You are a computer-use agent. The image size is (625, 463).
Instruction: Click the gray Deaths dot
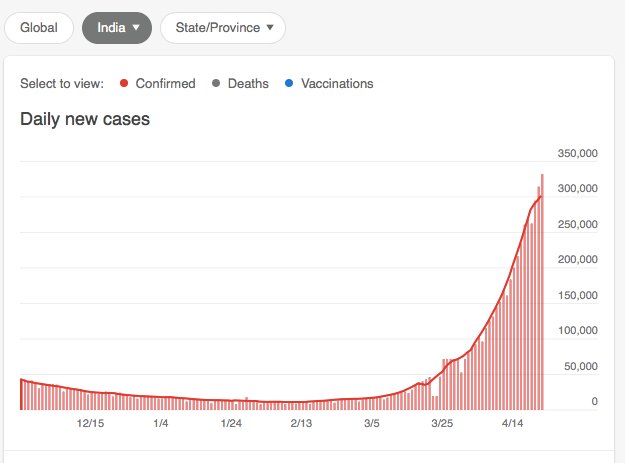(x=214, y=84)
